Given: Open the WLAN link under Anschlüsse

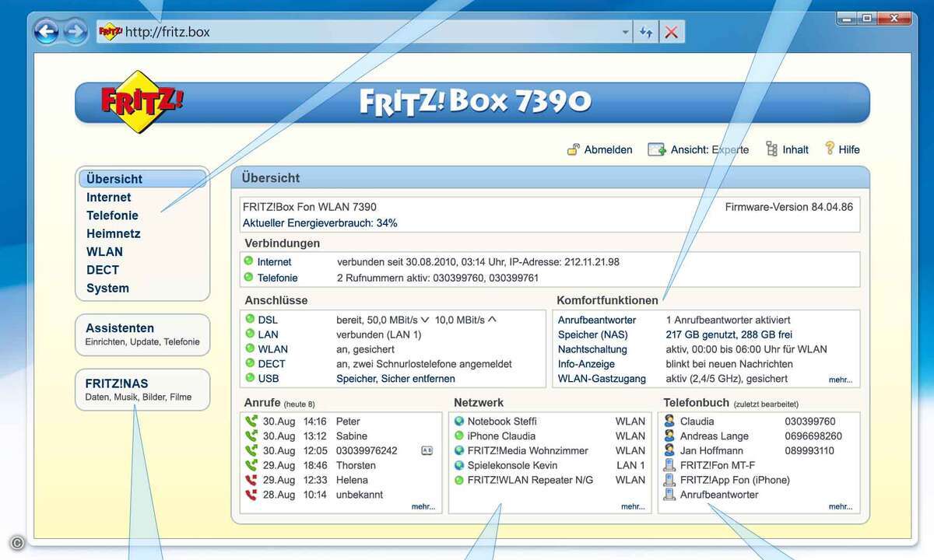Looking at the screenshot, I should [273, 349].
